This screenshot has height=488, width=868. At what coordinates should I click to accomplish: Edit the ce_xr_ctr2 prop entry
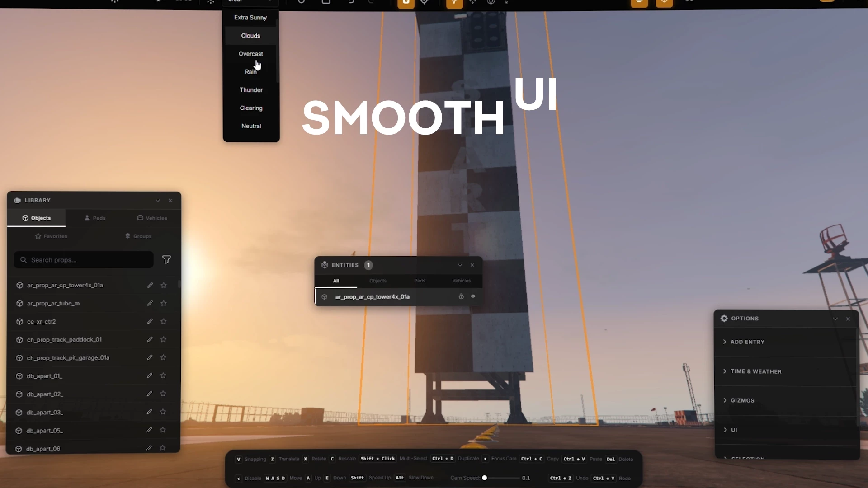click(x=150, y=321)
